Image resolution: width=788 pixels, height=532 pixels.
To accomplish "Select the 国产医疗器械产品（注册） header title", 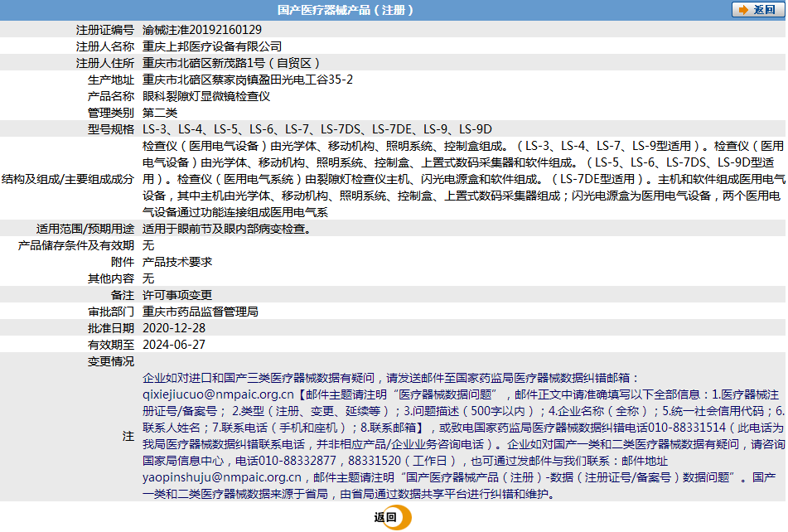I will (346, 10).
